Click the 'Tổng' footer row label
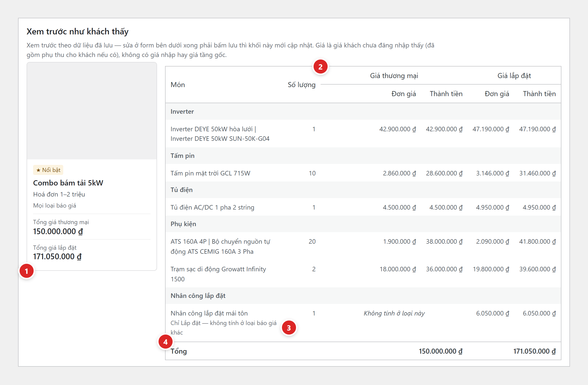The width and height of the screenshot is (588, 385). tap(179, 351)
